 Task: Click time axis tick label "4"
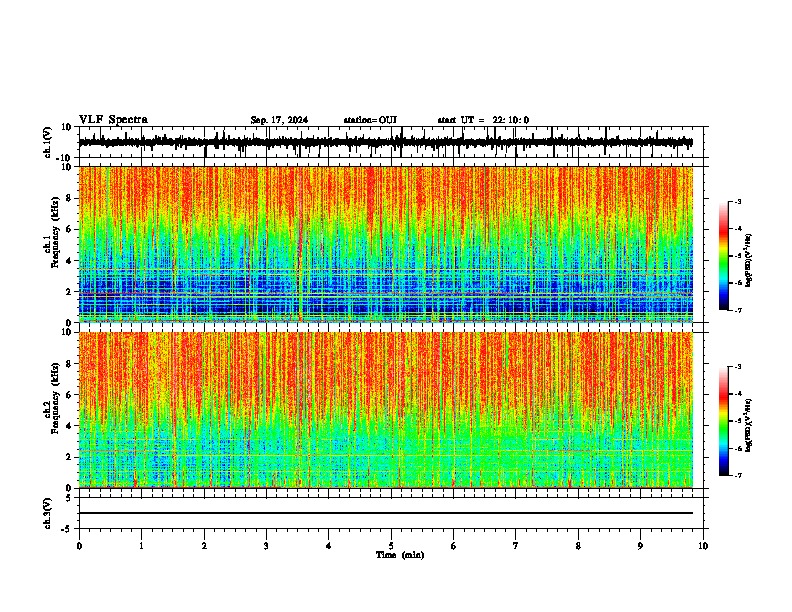point(329,546)
